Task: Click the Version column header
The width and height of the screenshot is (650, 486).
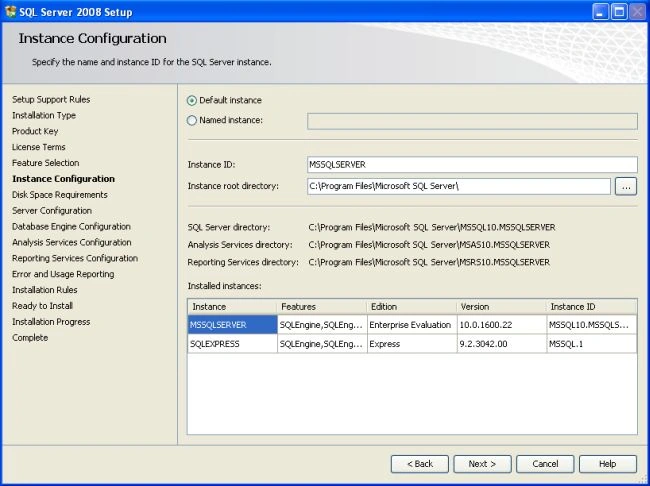Action: (x=501, y=307)
